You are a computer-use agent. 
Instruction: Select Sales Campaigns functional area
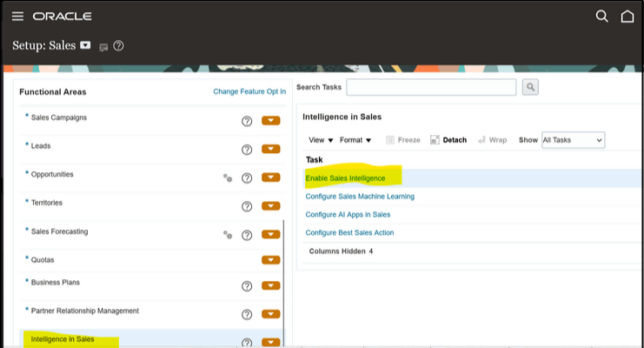pyautogui.click(x=59, y=117)
